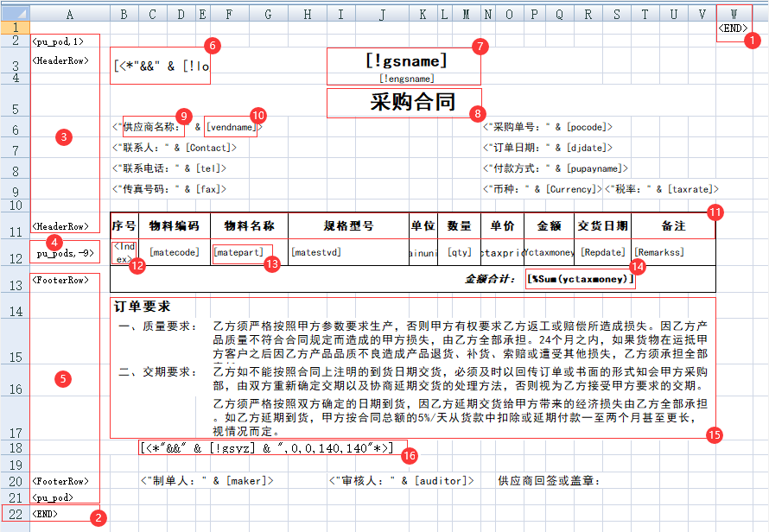The width and height of the screenshot is (769, 532).
Task: Click the 付款方式 & [pupayname] cell
Action: tap(556, 168)
